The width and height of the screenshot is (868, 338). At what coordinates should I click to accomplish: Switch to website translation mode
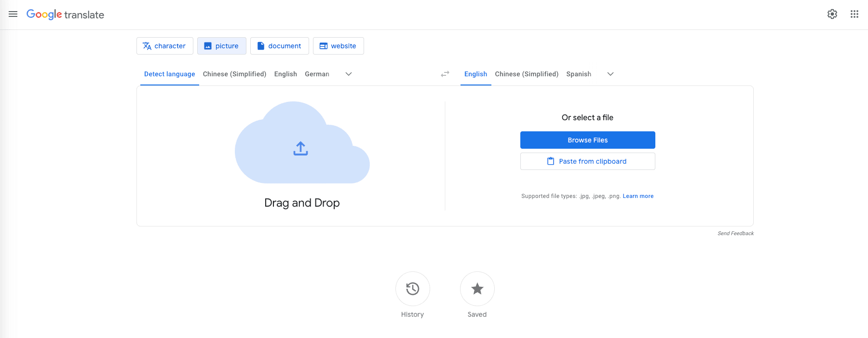(339, 46)
